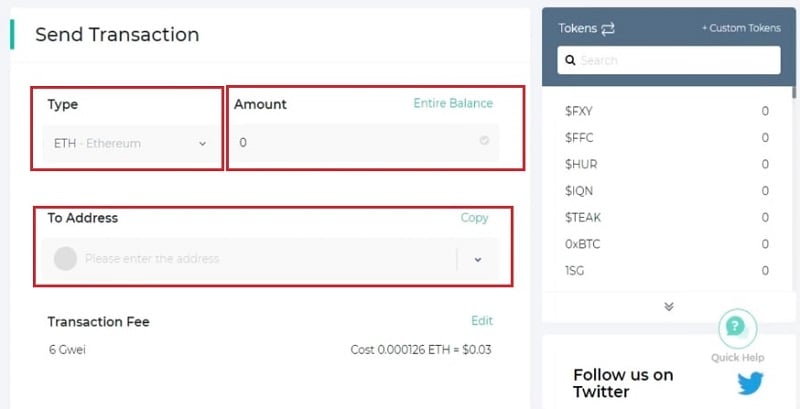Open the Type ETH - Ethereum dropdown

tap(130, 143)
